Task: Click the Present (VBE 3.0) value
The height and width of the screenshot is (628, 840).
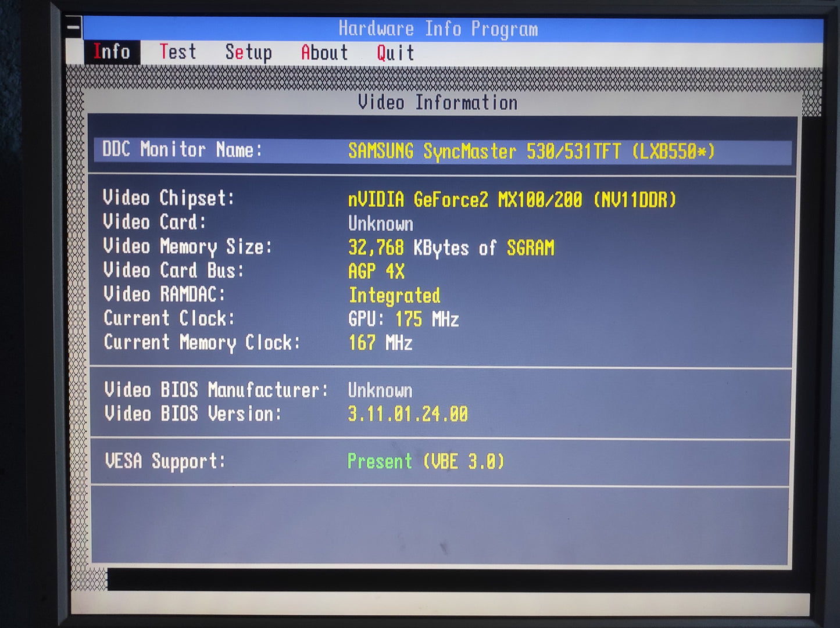Action: point(426,462)
